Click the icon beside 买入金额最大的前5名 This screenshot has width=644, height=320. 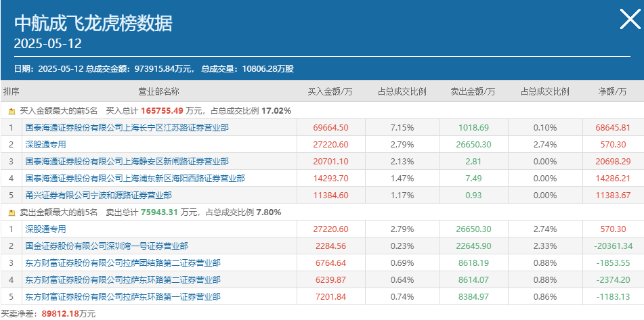(12, 111)
